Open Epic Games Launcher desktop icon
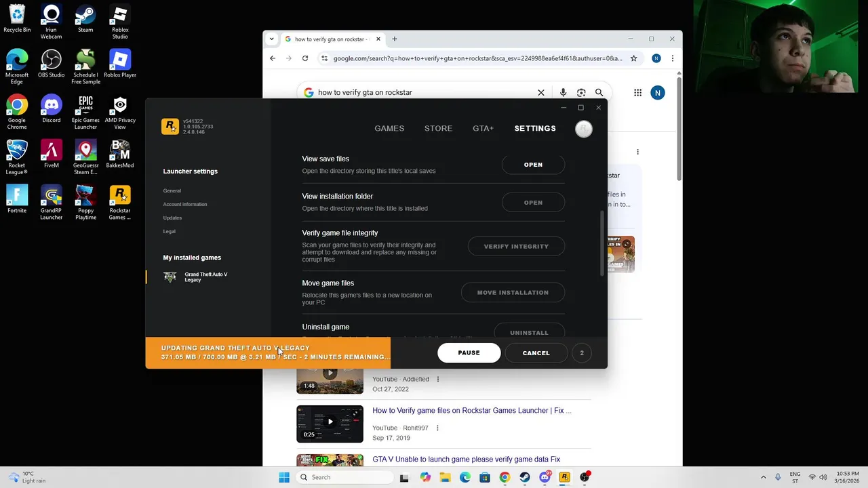868x488 pixels. click(x=85, y=113)
